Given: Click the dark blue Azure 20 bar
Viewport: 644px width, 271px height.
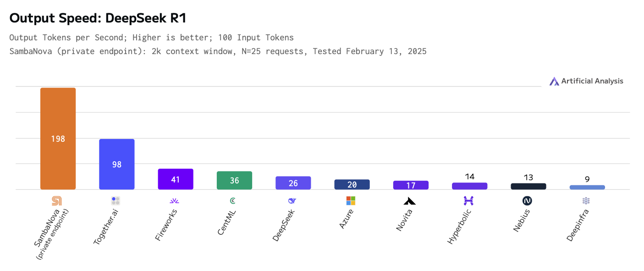Looking at the screenshot, I should (x=352, y=184).
